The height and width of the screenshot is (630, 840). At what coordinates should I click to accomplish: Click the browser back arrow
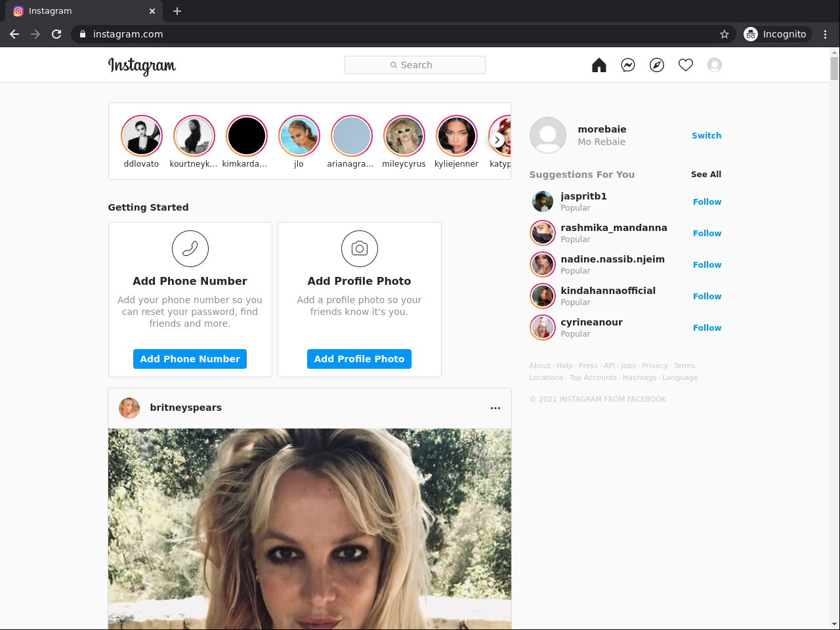(x=14, y=34)
